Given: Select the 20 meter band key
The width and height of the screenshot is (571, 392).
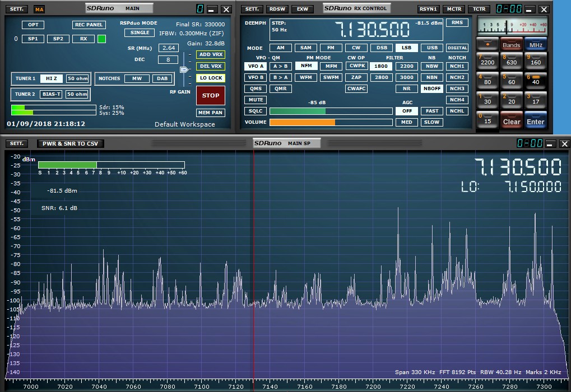Looking at the screenshot, I should [x=511, y=100].
